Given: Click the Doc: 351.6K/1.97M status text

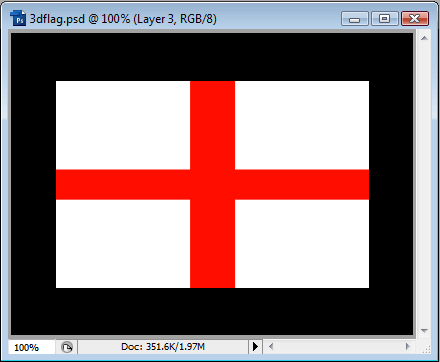Looking at the screenshot, I should [x=163, y=347].
